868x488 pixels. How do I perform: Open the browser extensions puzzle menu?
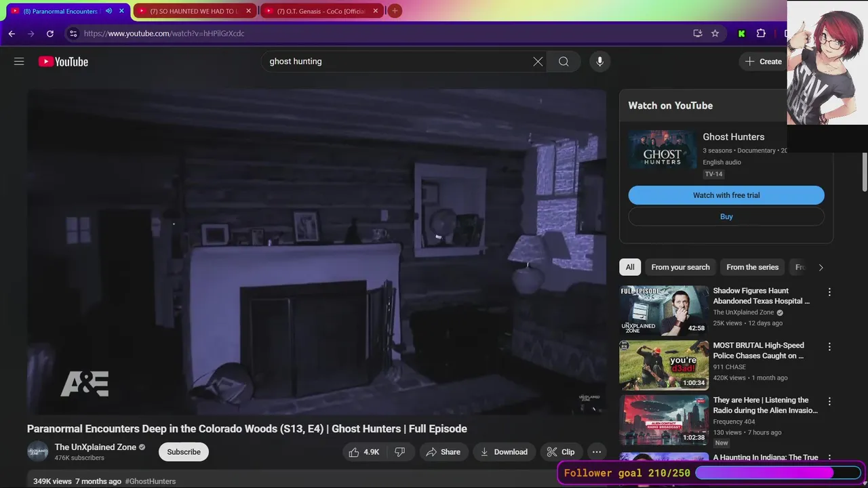pos(761,33)
